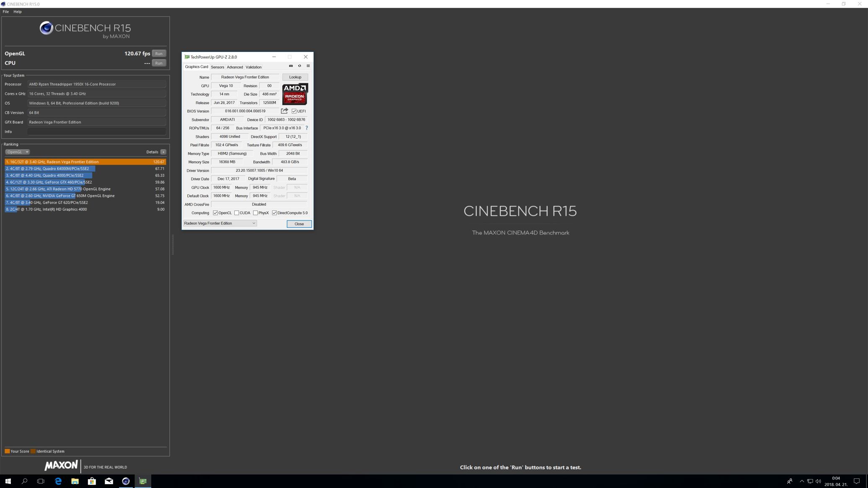868x488 pixels.
Task: Click the panel splitter handle
Action: pos(172,245)
